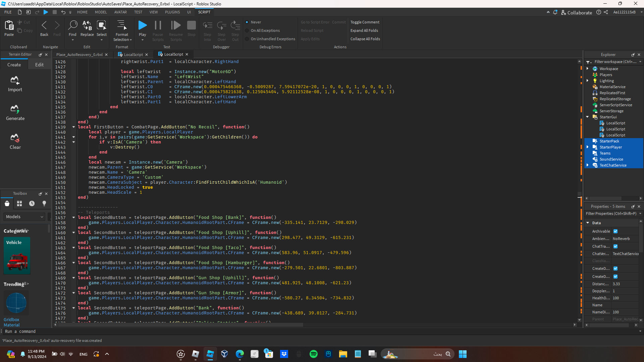644x362 pixels.
Task: Open the Models category dropdown
Action: point(24,217)
